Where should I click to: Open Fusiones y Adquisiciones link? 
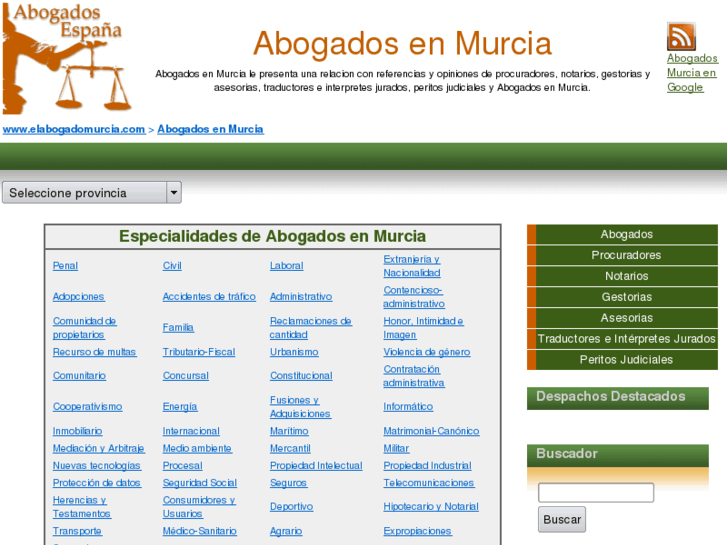point(300,407)
